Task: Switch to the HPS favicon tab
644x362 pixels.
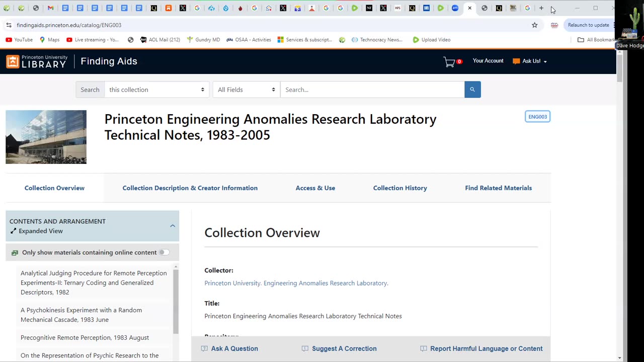Action: [x=398, y=8]
